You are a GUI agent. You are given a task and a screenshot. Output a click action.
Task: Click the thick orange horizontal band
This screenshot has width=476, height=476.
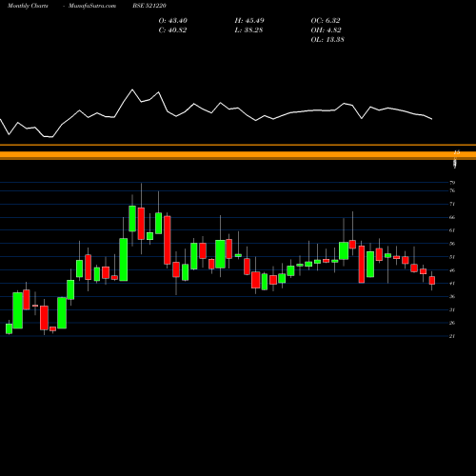pyautogui.click(x=238, y=155)
